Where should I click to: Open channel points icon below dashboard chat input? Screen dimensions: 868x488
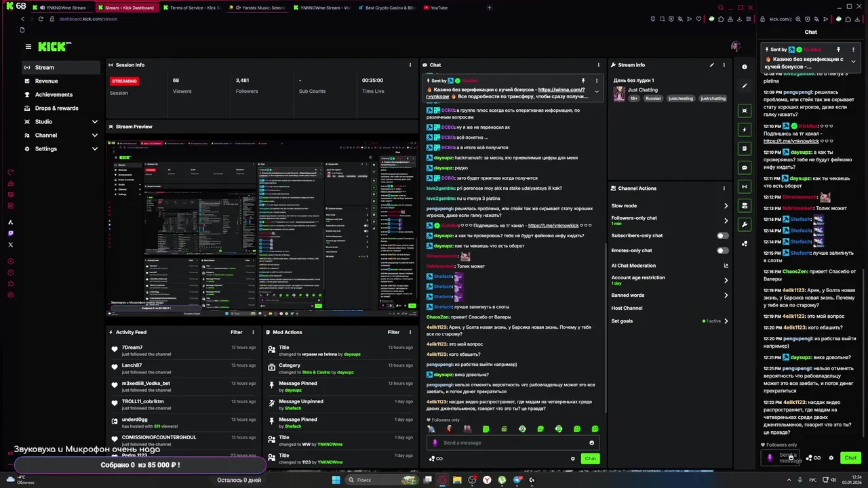click(x=435, y=459)
